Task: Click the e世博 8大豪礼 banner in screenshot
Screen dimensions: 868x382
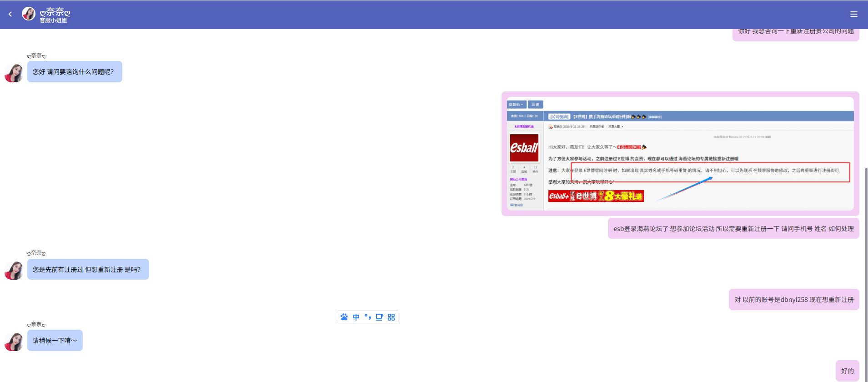Action: point(596,196)
